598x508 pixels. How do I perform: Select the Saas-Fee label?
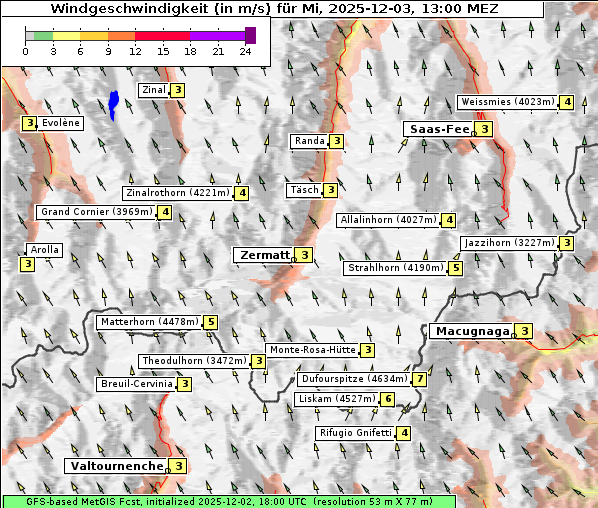(x=440, y=129)
